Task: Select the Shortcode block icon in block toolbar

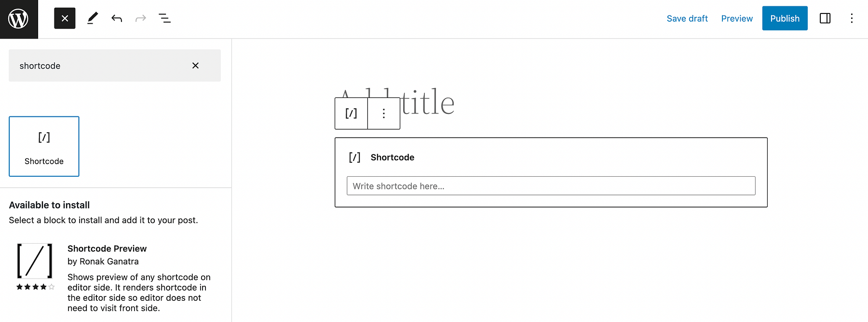Action: click(351, 113)
